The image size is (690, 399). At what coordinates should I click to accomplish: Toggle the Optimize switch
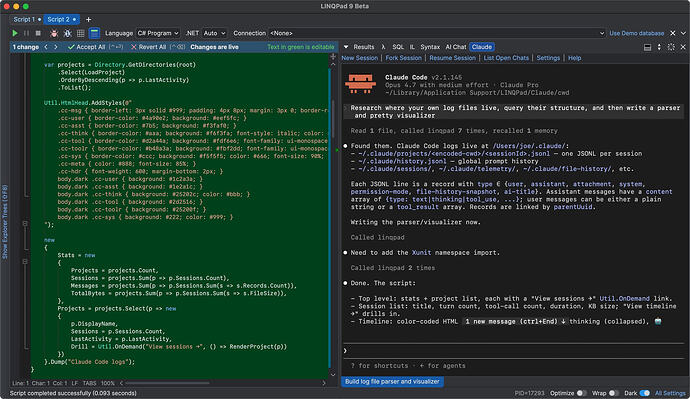click(581, 393)
